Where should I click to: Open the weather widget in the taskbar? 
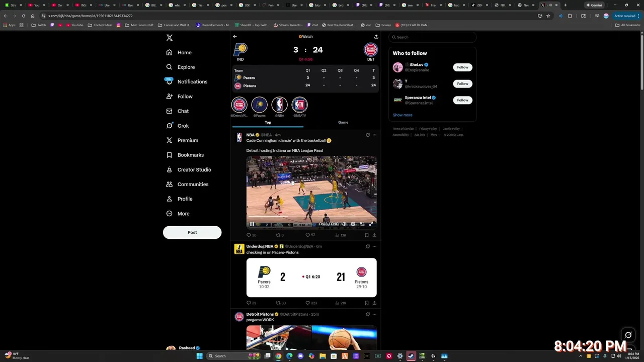(x=18, y=356)
